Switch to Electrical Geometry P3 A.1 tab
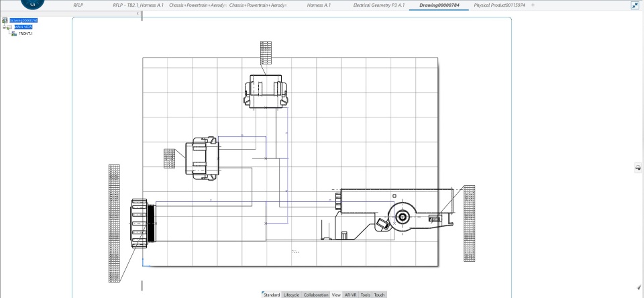 click(378, 5)
